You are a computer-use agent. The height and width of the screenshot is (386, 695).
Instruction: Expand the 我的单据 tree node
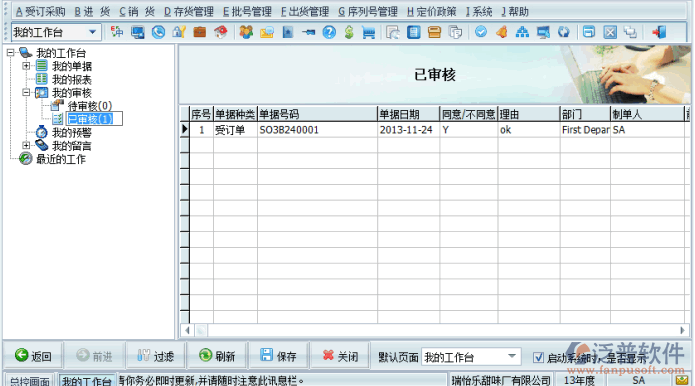click(x=26, y=66)
